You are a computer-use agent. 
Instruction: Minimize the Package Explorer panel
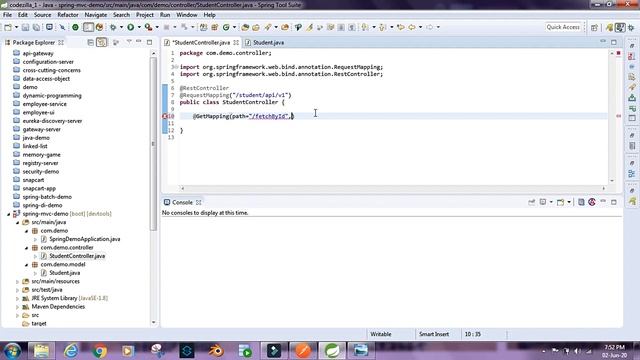coord(139,42)
